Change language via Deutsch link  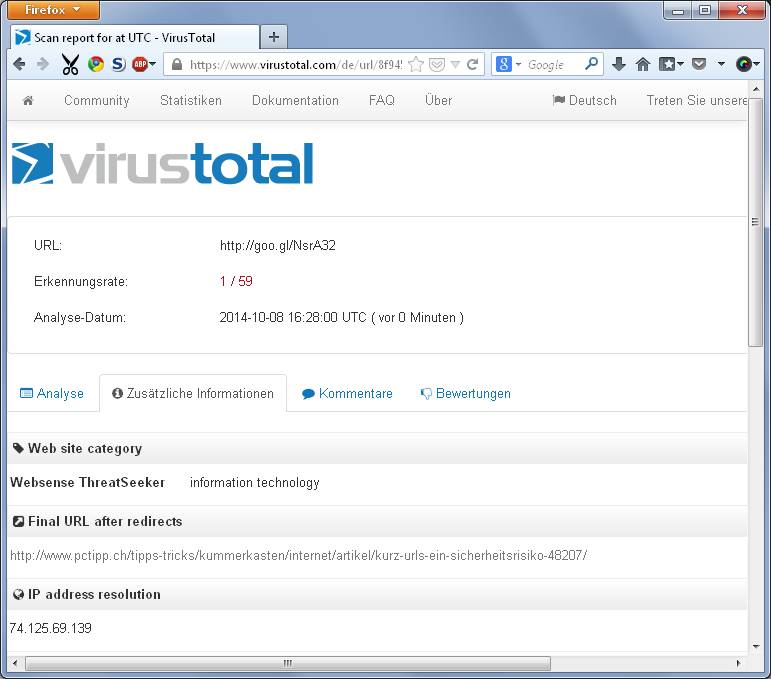coord(585,100)
